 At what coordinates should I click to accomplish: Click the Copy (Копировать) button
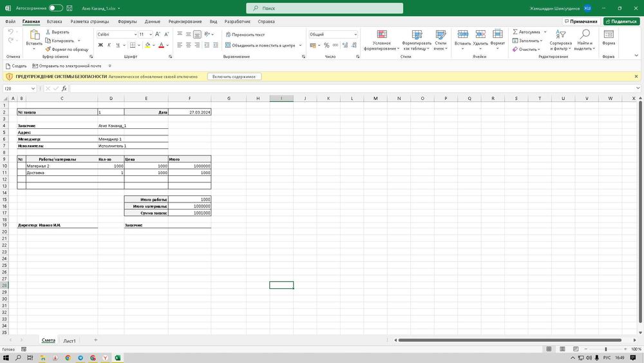(60, 41)
